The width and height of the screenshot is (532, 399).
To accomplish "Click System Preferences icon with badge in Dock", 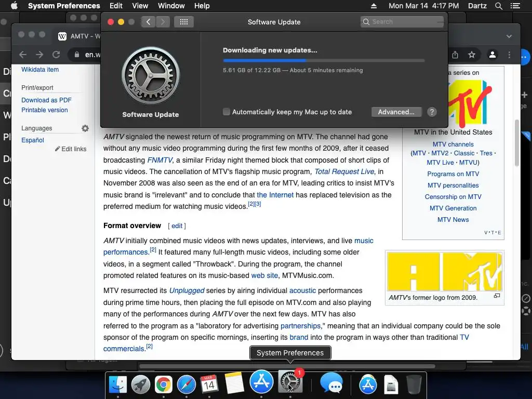I will click(x=290, y=382).
